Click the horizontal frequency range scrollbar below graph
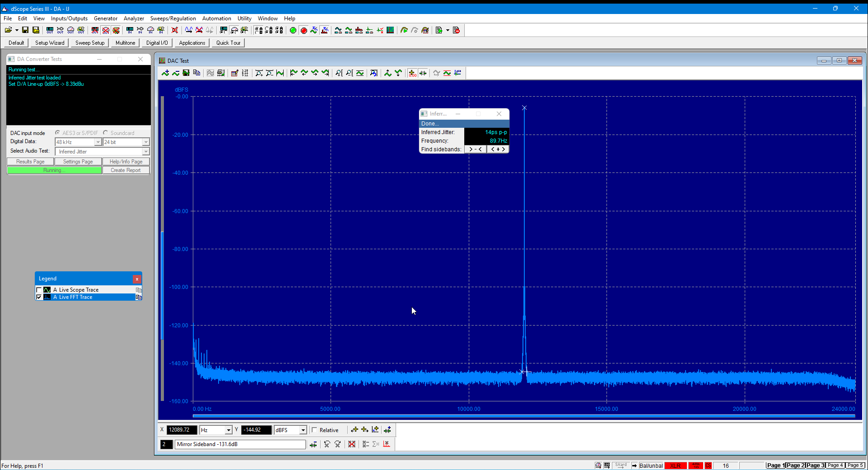Image resolution: width=868 pixels, height=470 pixels. 524,416
